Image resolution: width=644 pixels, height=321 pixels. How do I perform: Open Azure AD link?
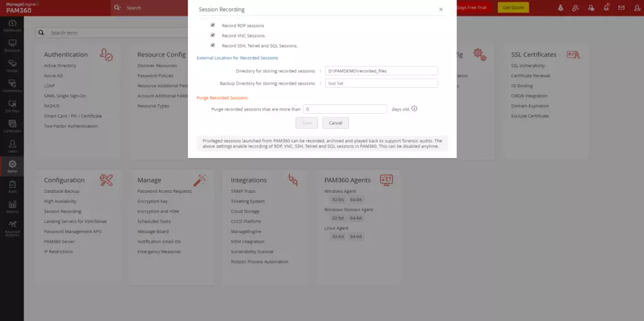[53, 75]
